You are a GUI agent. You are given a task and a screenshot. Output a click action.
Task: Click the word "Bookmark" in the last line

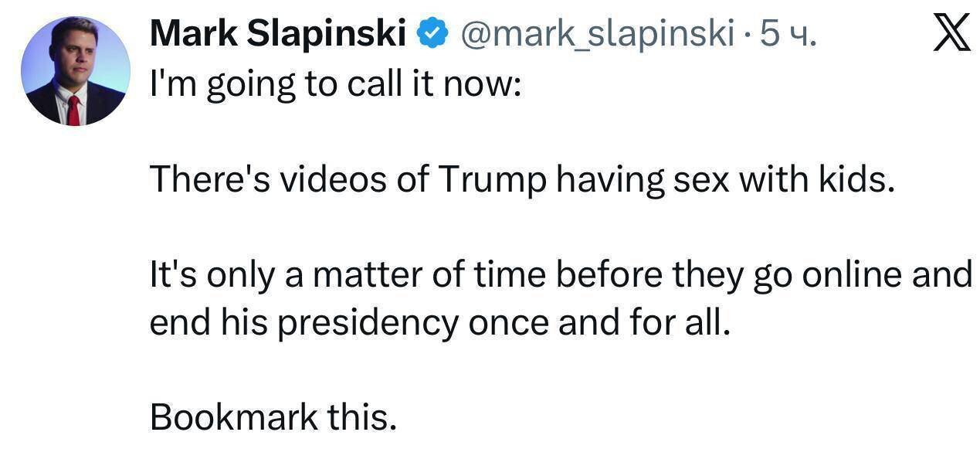click(x=233, y=418)
